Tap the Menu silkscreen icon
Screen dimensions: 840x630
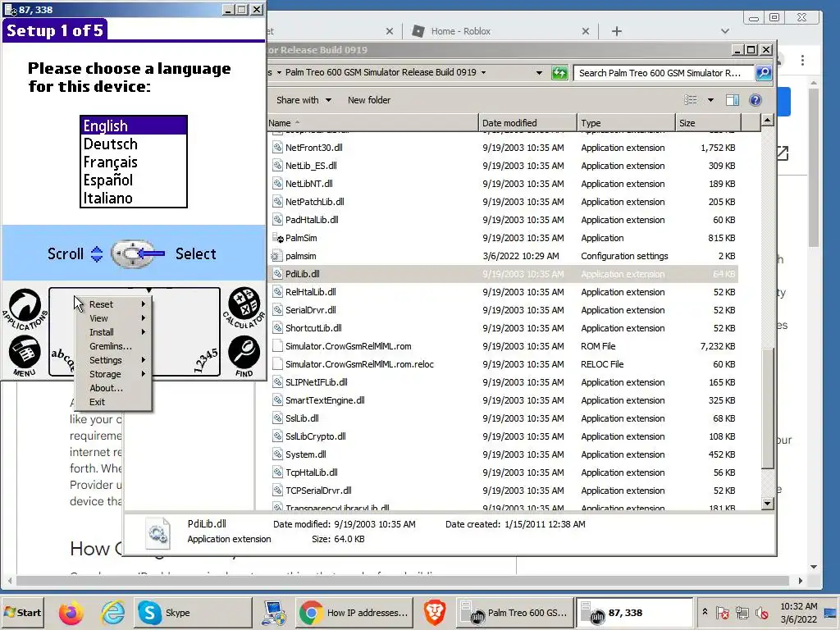25,355
